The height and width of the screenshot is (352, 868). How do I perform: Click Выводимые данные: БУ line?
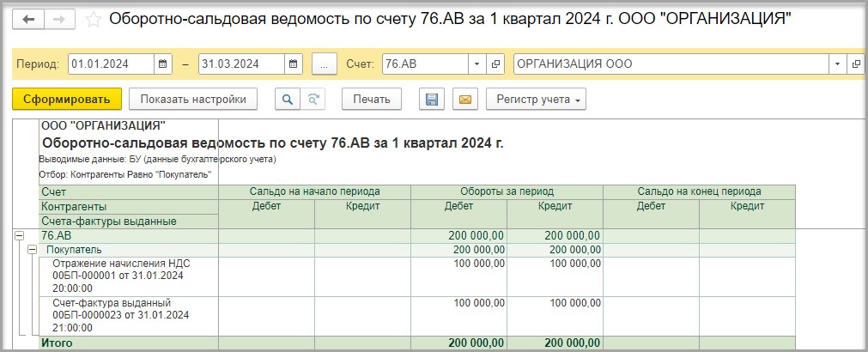coord(157,160)
